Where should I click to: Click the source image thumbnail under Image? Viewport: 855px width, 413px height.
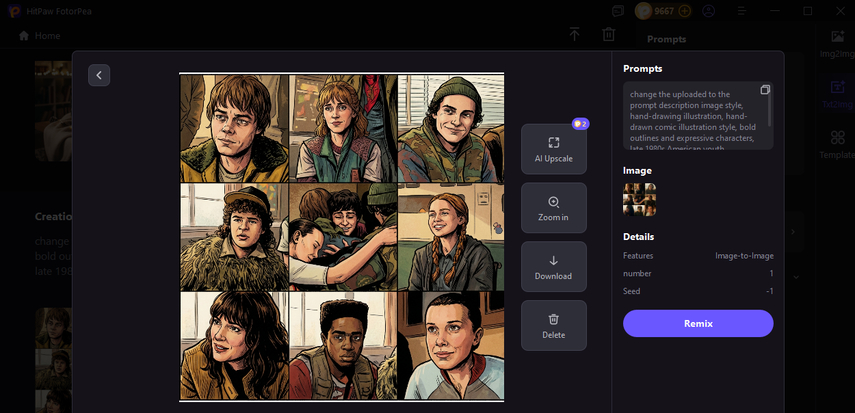pyautogui.click(x=639, y=199)
